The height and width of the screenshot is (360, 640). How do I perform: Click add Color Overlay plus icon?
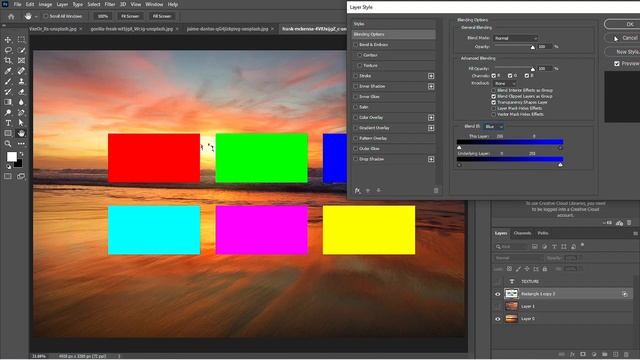coord(431,118)
